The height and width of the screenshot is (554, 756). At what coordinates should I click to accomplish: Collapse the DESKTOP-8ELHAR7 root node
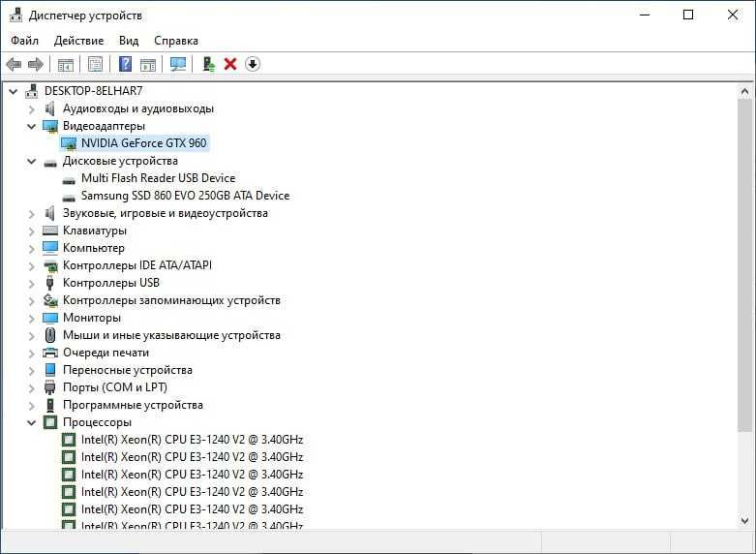pos(14,91)
